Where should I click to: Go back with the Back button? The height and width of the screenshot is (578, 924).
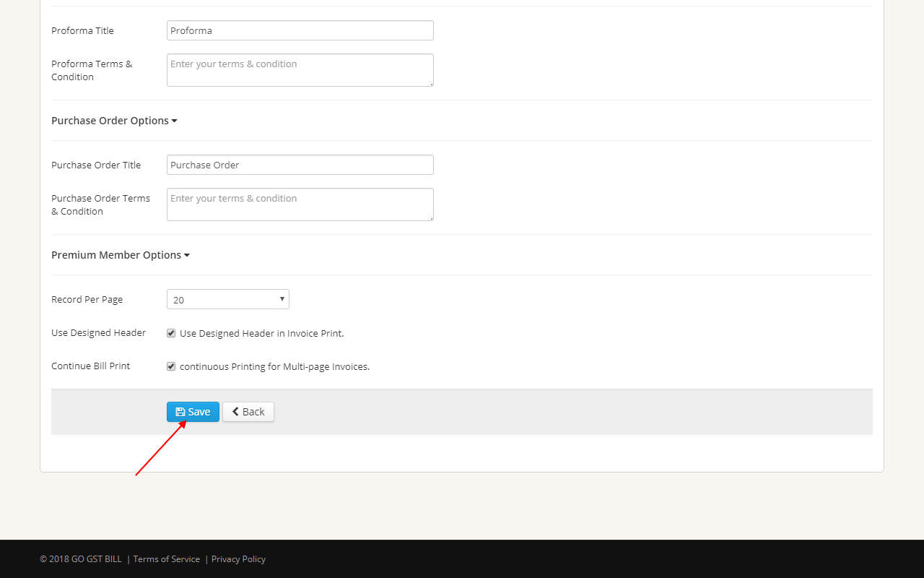248,412
